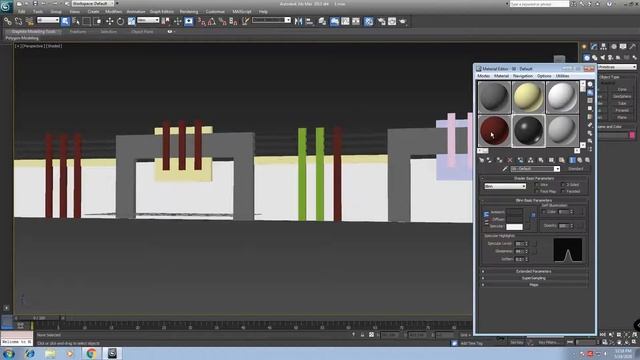Toggle 3D Snaps on main toolbar

coord(201,21)
